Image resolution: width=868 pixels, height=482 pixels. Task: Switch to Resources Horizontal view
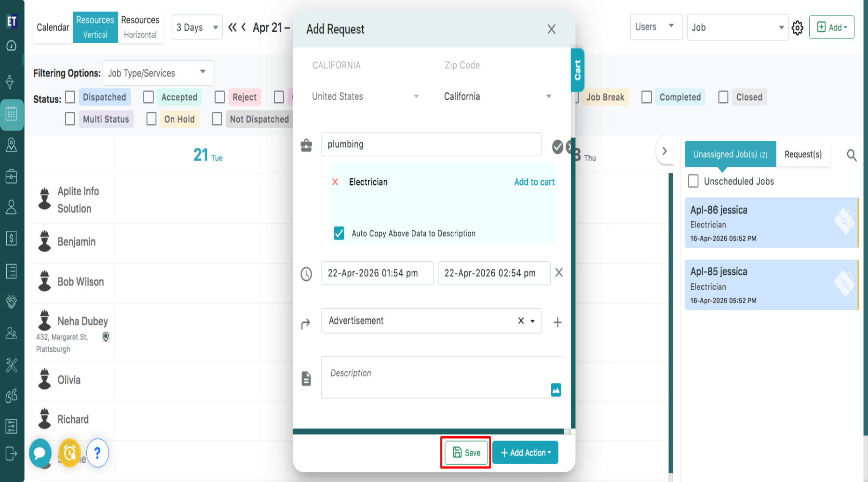point(140,27)
